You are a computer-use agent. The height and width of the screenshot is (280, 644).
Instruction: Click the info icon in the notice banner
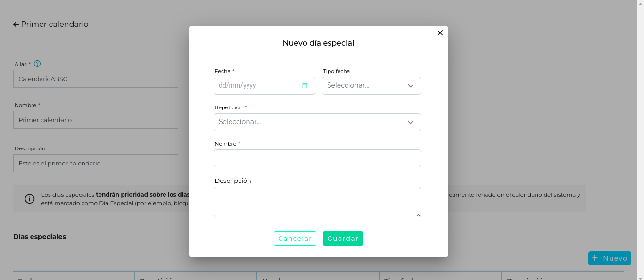[x=30, y=198]
